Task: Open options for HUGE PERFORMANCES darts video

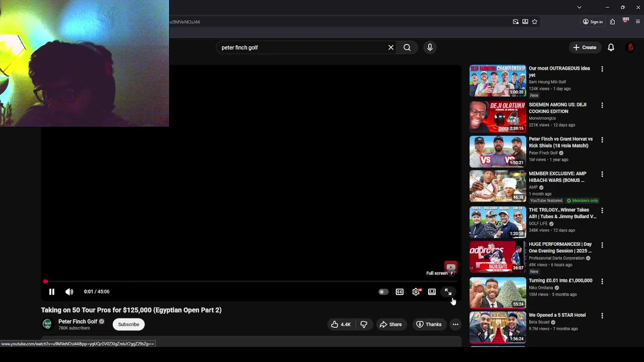Action: [602, 245]
